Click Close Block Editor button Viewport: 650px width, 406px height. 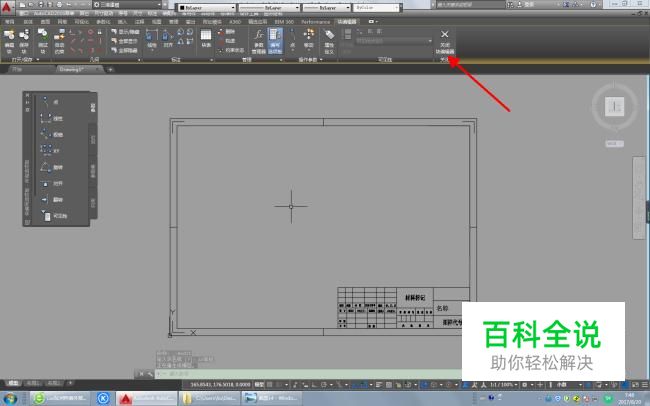(x=445, y=41)
